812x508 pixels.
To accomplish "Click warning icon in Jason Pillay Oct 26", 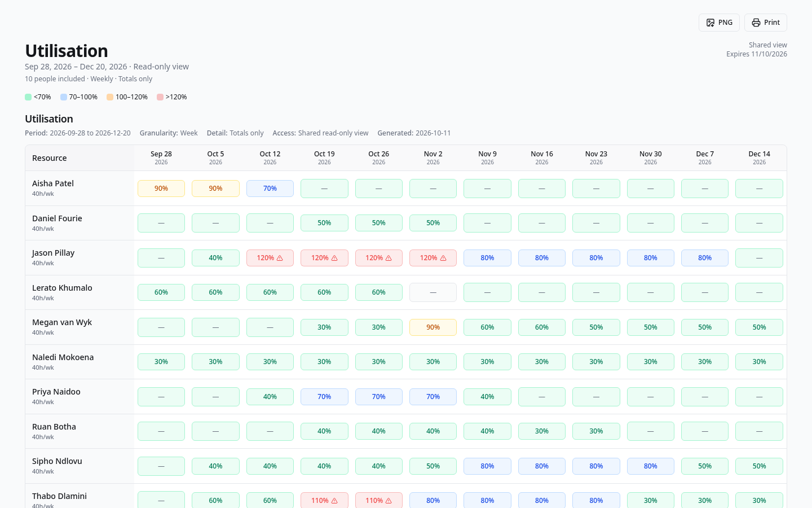I will (x=389, y=258).
